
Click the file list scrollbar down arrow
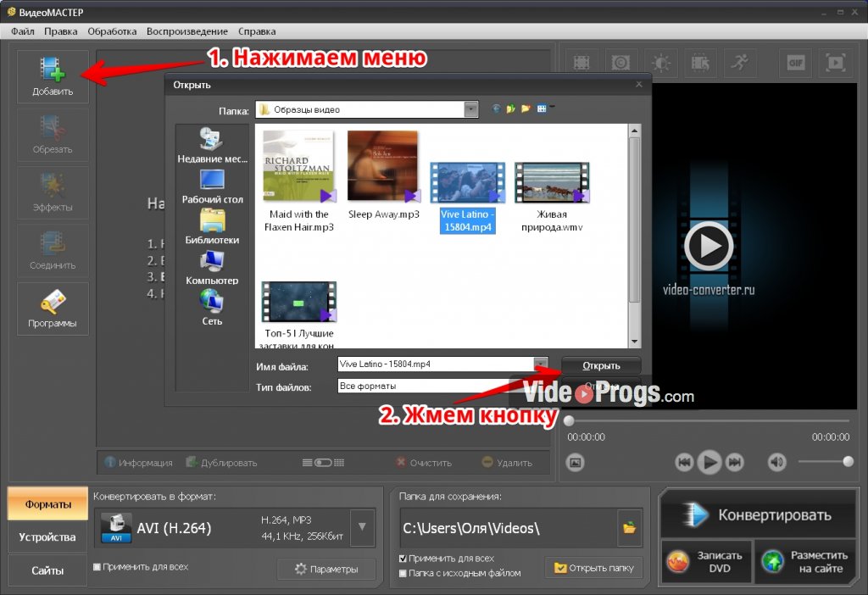tap(634, 342)
